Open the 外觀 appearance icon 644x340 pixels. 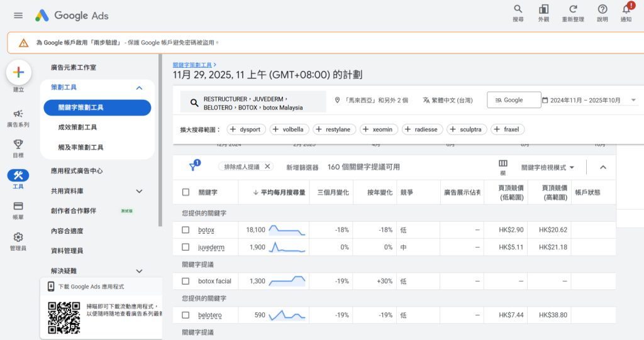tap(543, 9)
